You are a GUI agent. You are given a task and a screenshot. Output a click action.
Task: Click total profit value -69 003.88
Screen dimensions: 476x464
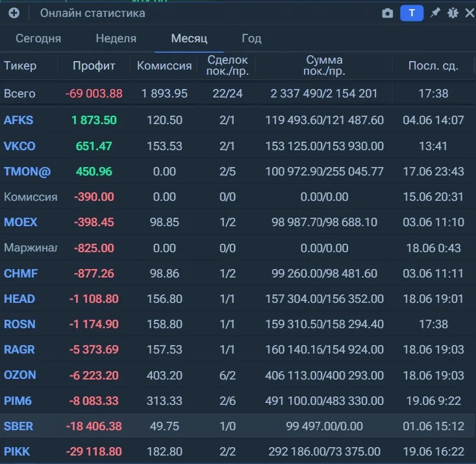94,94
